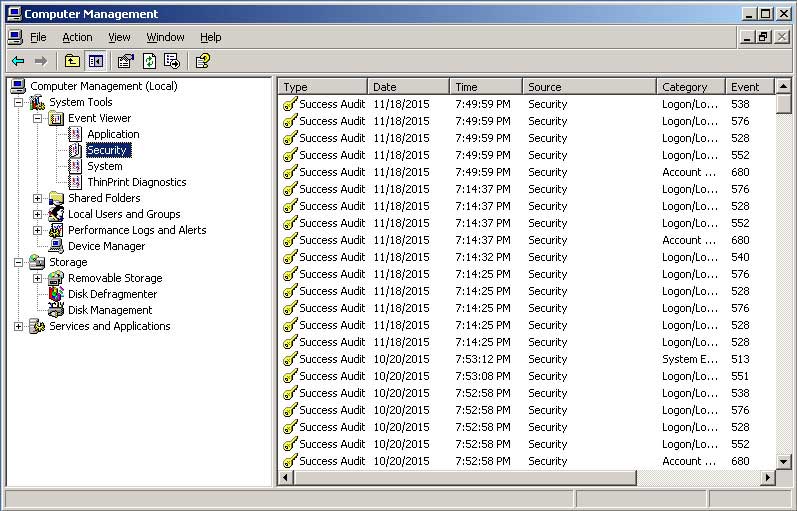Click the Export List toolbar icon
The width and height of the screenshot is (797, 511).
(172, 62)
